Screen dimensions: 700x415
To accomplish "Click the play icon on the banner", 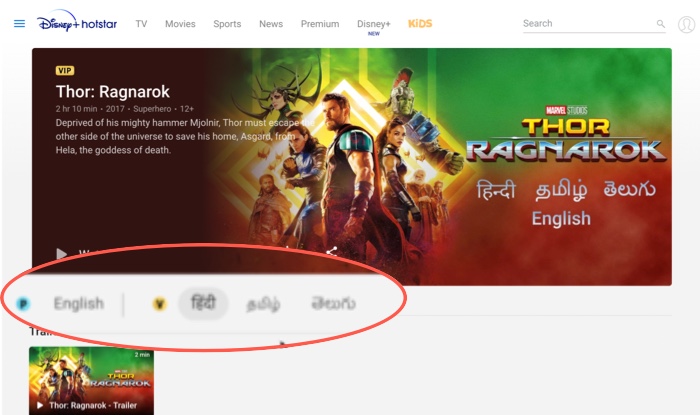I will coord(62,254).
